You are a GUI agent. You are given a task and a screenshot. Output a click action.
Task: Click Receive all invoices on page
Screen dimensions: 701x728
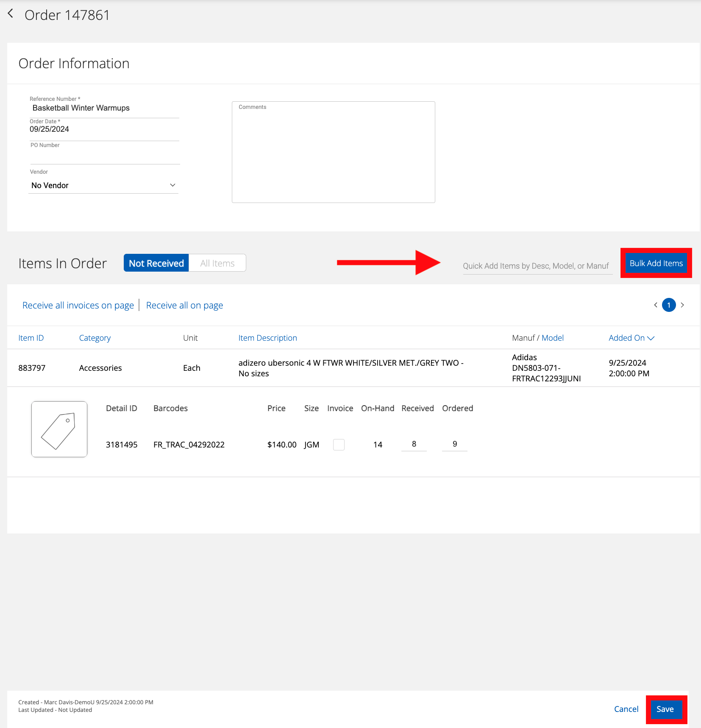pyautogui.click(x=78, y=306)
